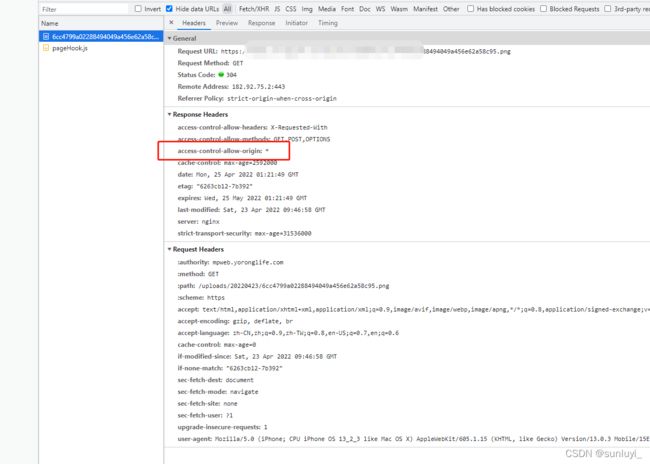
Task: Filter by Doc requests
Action: (365, 9)
